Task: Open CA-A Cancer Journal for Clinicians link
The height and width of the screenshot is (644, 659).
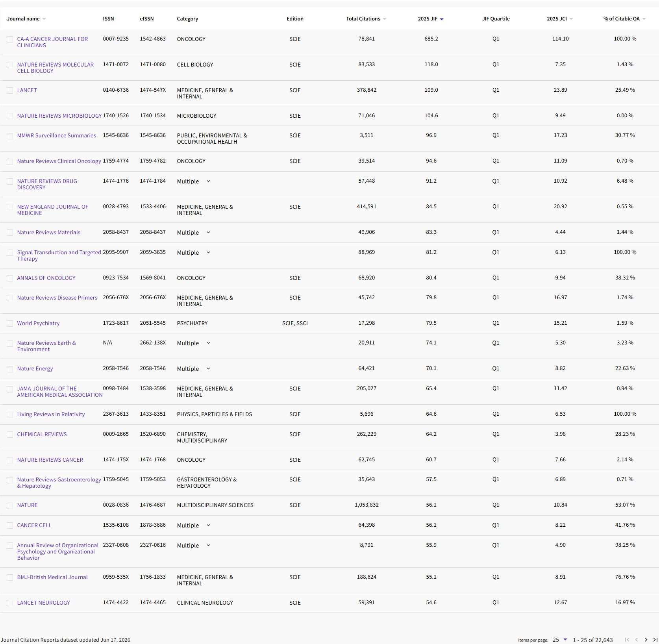Action: point(52,42)
